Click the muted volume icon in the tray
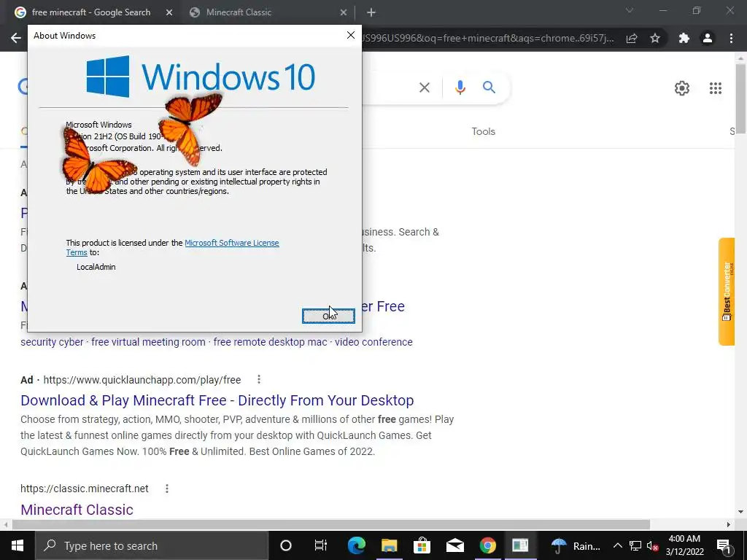 [x=652, y=545]
